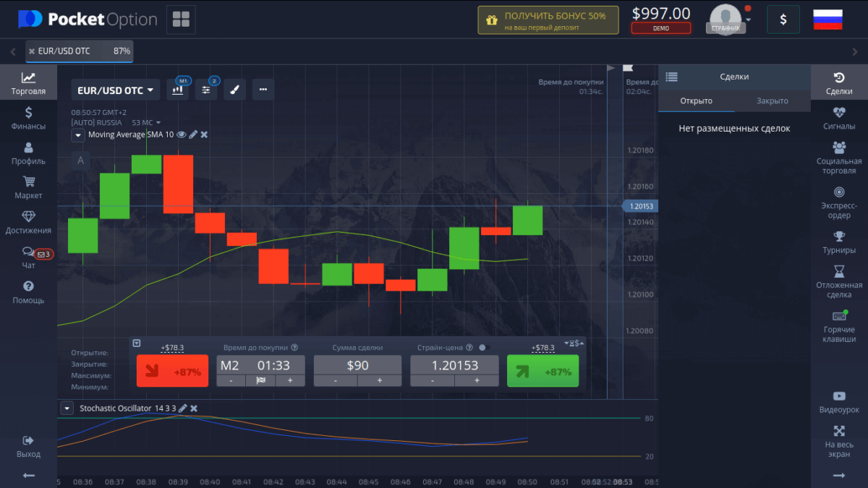Open the EUR/USD OTC asset dropdown

116,90
